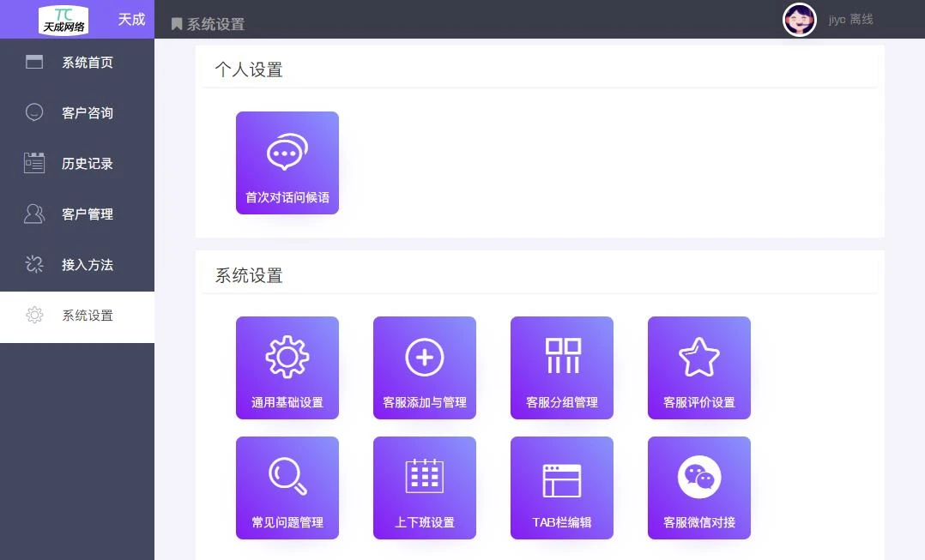Open 接入方法 sidebar entry

tap(77, 265)
